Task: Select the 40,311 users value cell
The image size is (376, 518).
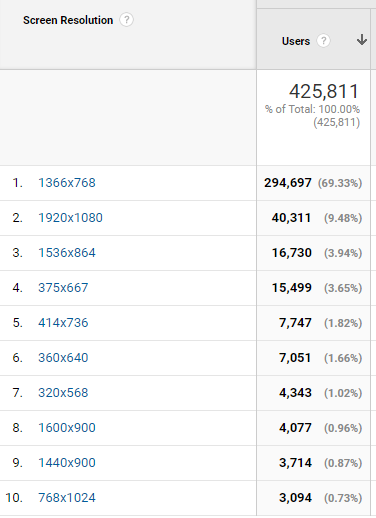Action: coord(313,218)
